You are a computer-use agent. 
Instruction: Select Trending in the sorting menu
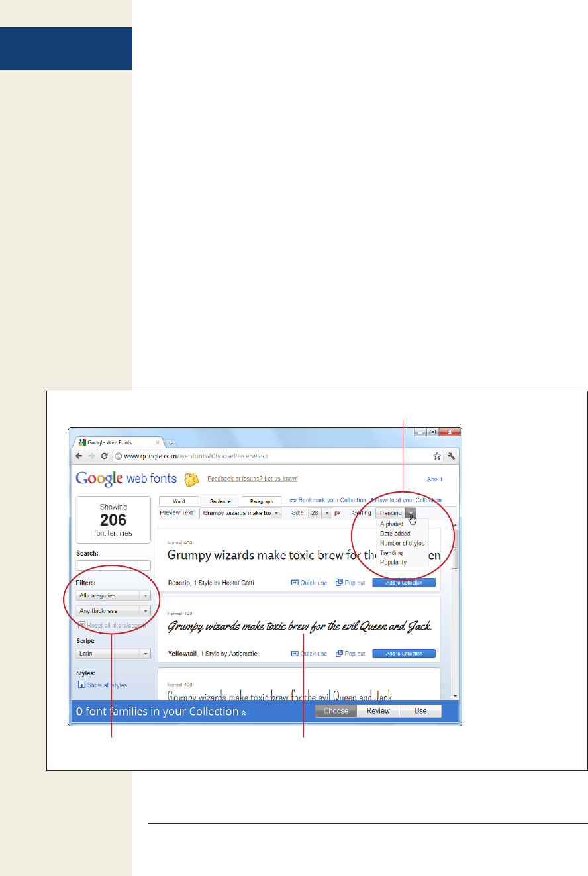pyautogui.click(x=391, y=553)
